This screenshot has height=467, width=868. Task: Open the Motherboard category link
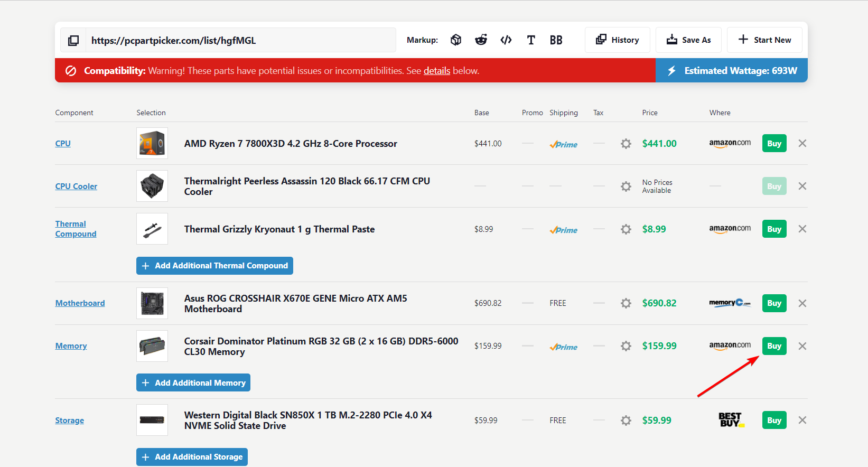[80, 303]
